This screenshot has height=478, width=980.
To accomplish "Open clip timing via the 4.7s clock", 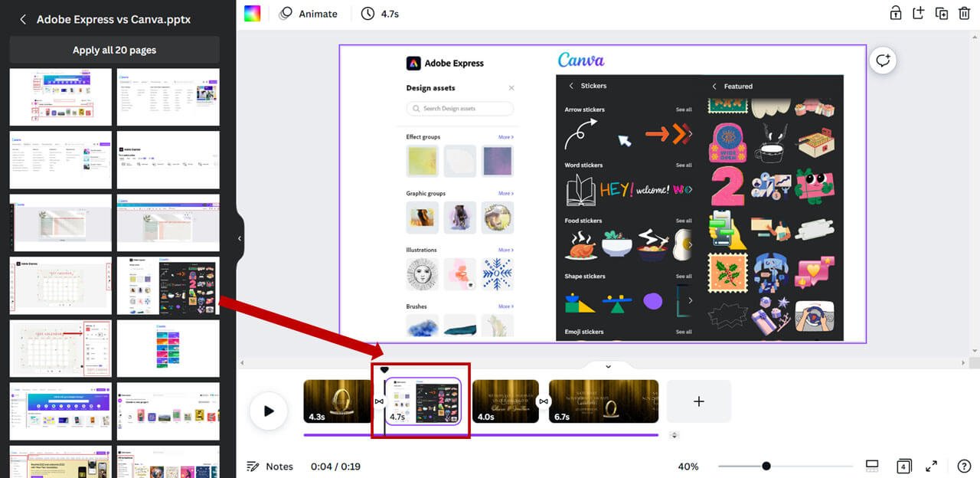I will click(380, 13).
